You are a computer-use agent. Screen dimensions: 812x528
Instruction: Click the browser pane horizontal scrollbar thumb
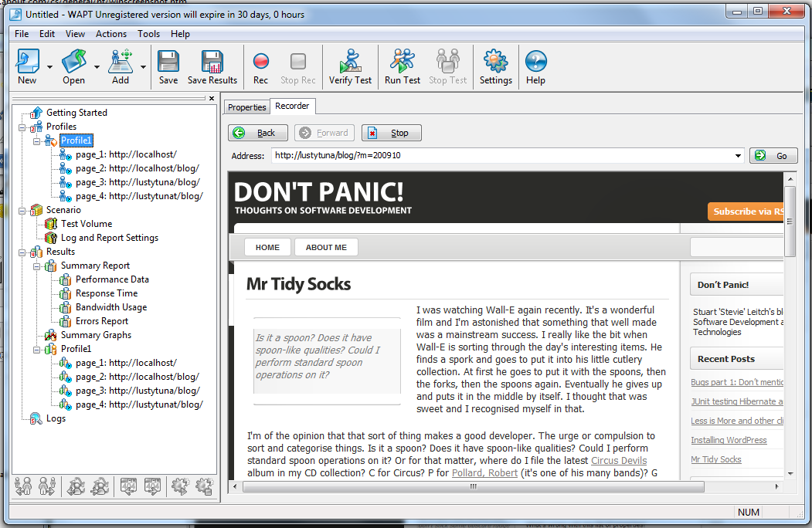tap(474, 486)
